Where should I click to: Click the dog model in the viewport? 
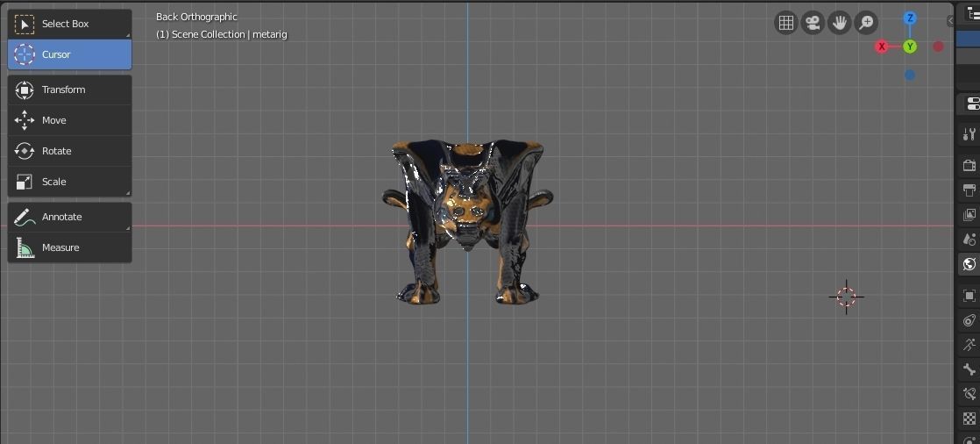pyautogui.click(x=467, y=222)
